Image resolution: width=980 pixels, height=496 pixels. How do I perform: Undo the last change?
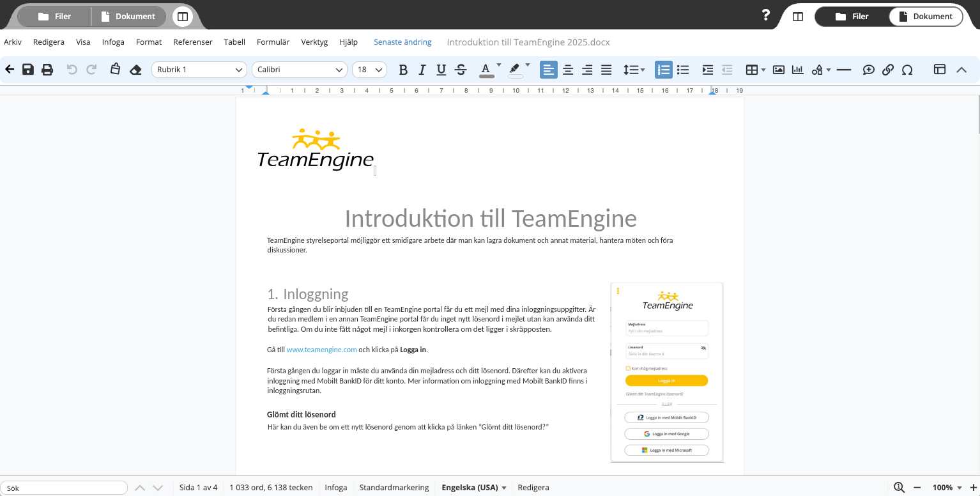(72, 70)
